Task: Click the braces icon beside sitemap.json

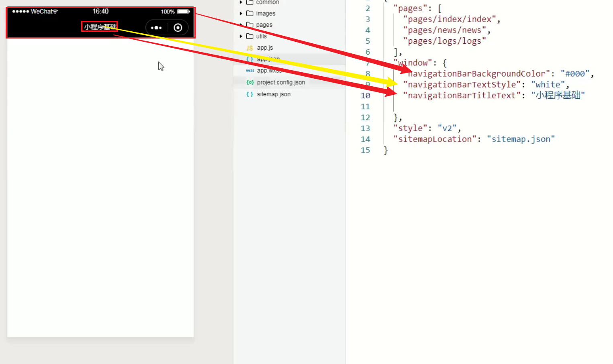Action: pyautogui.click(x=249, y=94)
